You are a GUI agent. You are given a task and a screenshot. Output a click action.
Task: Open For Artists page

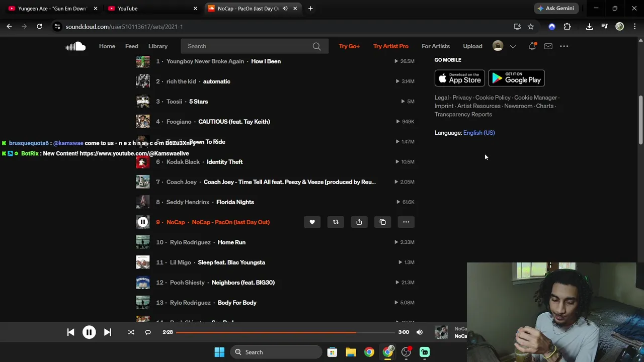(436, 46)
